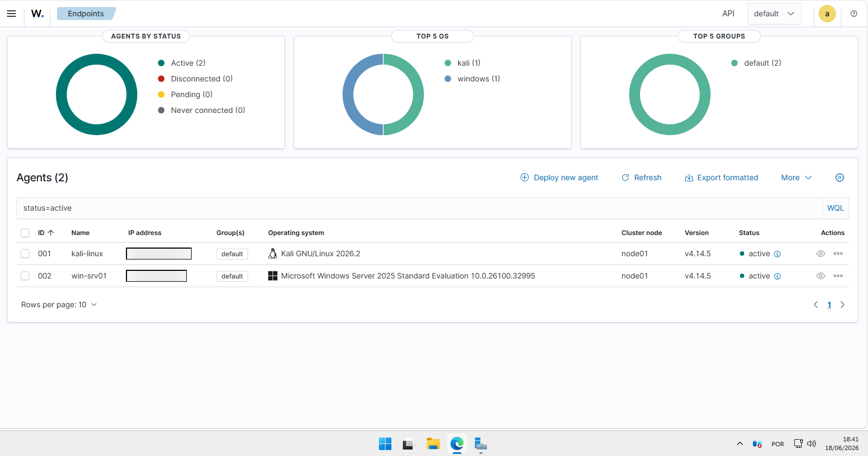View details eye icon for kali-linux
The height and width of the screenshot is (456, 868).
(x=821, y=254)
